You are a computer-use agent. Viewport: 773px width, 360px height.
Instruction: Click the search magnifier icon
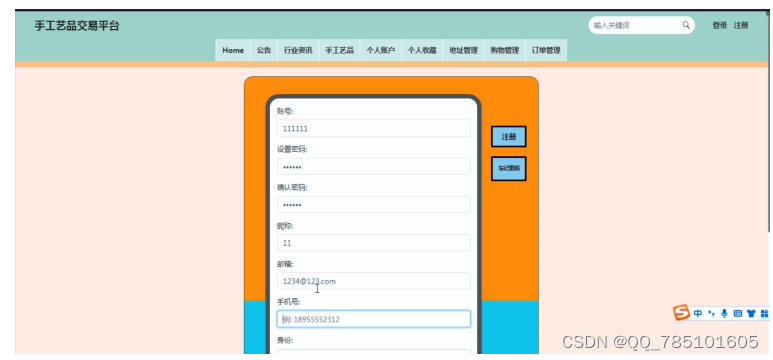pos(686,25)
